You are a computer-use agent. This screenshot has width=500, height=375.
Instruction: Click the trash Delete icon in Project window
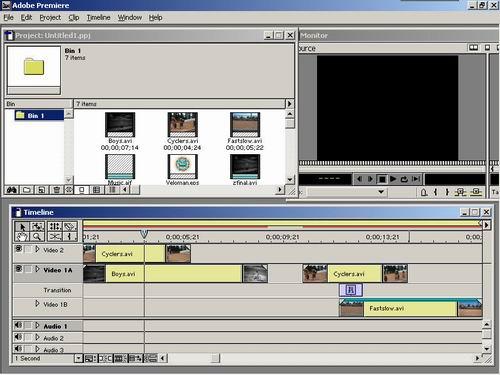[56, 190]
